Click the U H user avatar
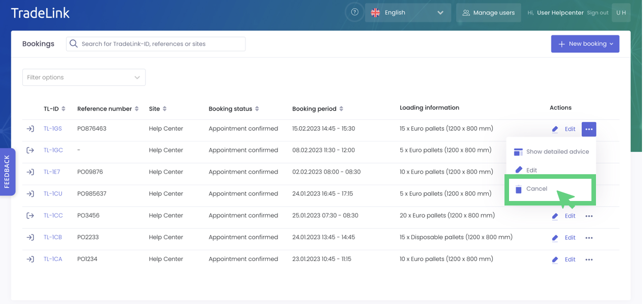 pyautogui.click(x=621, y=13)
